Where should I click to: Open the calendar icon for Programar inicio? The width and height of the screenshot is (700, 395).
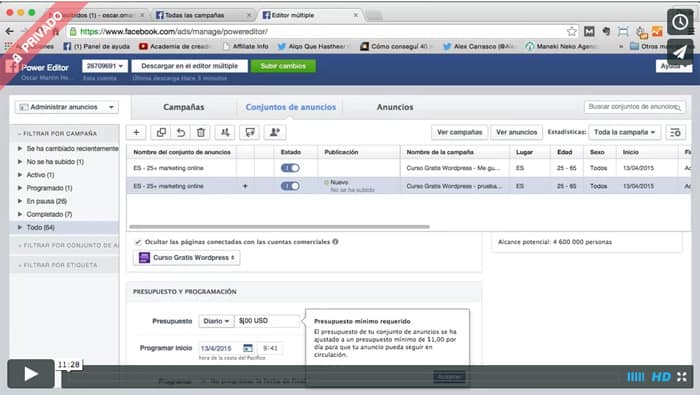click(248, 348)
